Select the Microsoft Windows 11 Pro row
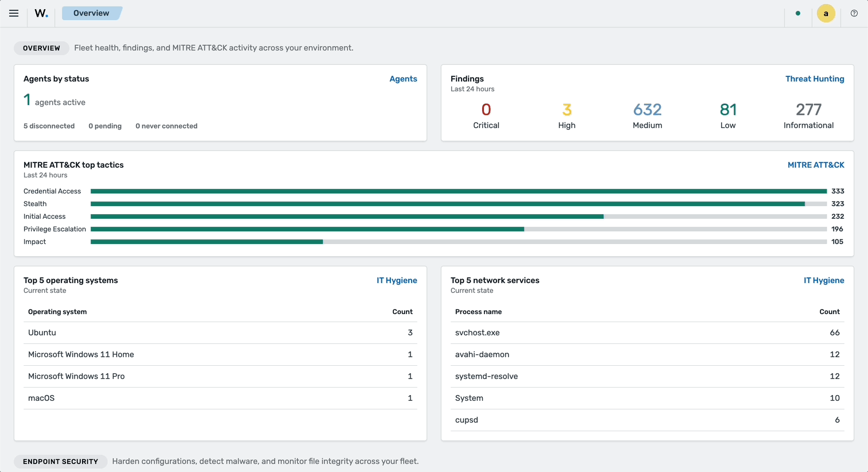The width and height of the screenshot is (868, 472). (x=220, y=377)
